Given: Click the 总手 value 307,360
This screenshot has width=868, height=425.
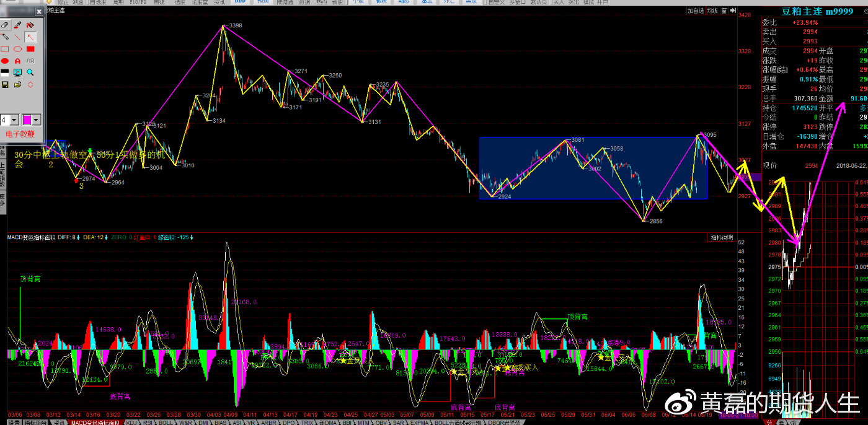Looking at the screenshot, I should pos(805,99).
